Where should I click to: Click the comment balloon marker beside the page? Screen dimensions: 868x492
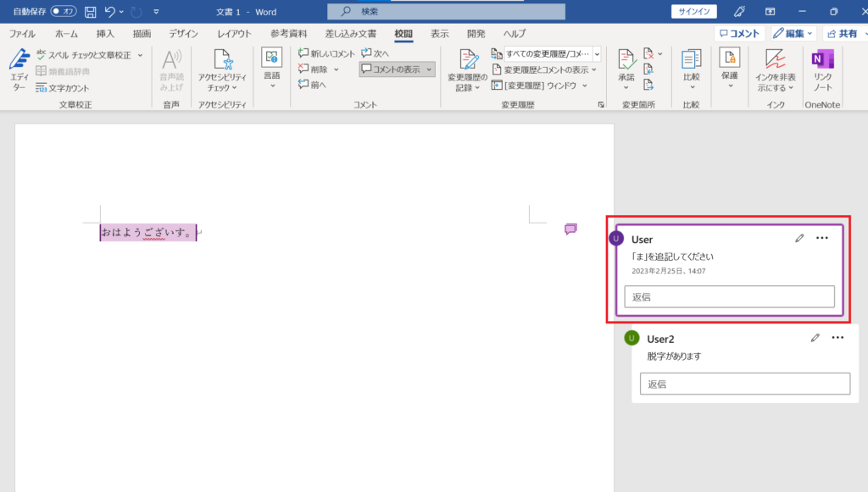click(x=570, y=229)
